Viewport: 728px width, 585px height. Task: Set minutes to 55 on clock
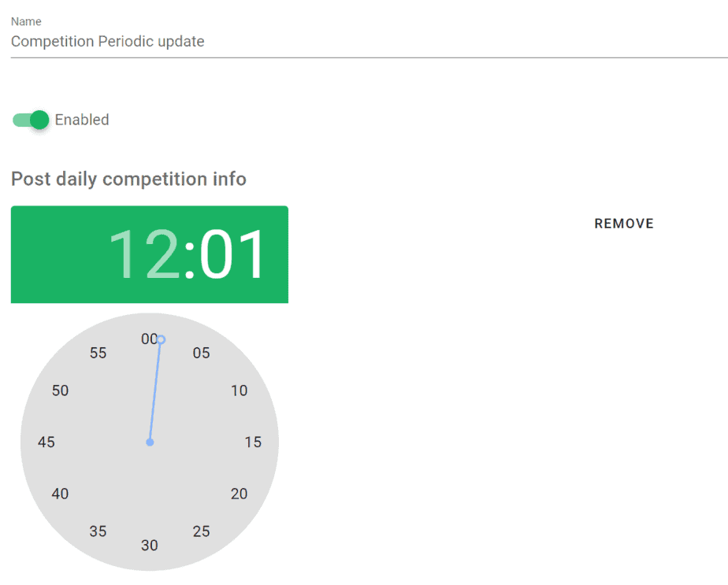click(x=98, y=353)
